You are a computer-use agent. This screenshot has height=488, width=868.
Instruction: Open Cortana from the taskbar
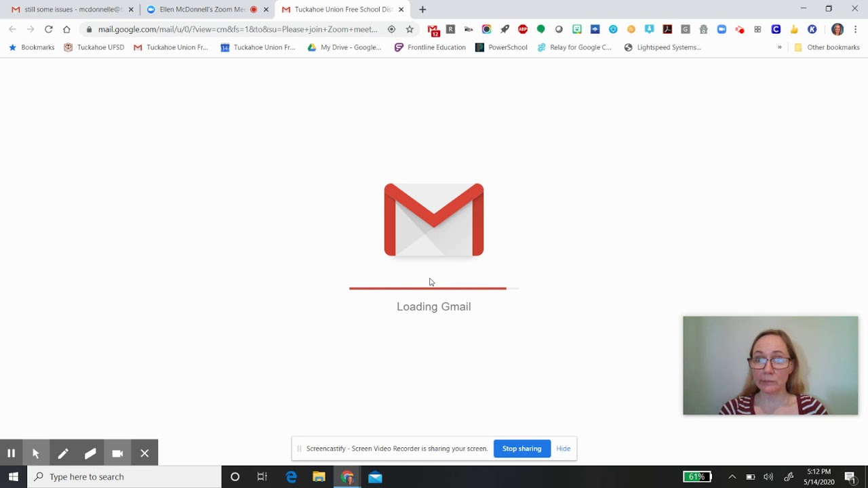235,476
